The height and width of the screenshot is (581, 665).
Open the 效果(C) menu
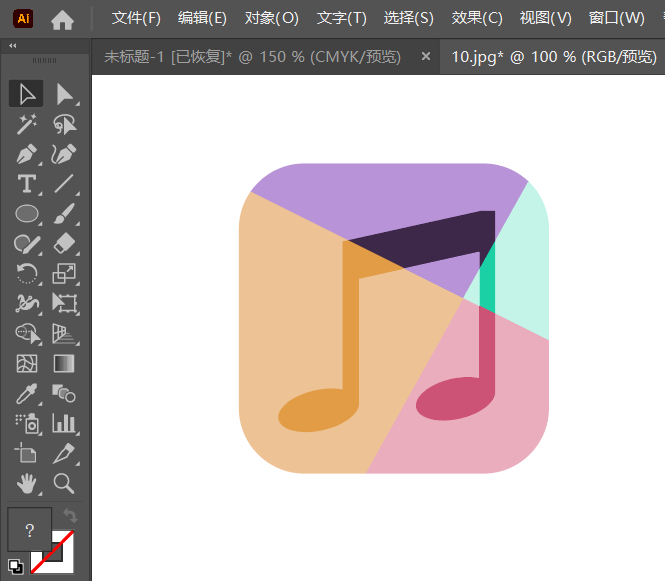[x=477, y=18]
